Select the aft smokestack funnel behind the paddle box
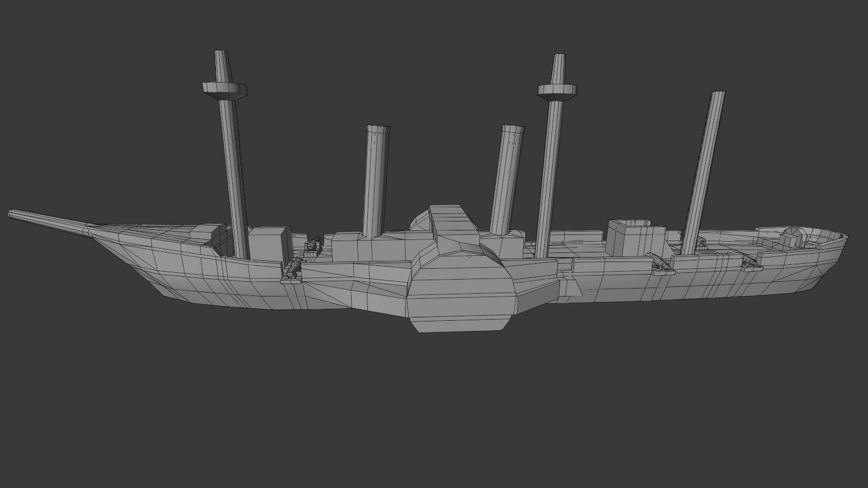 pyautogui.click(x=507, y=180)
